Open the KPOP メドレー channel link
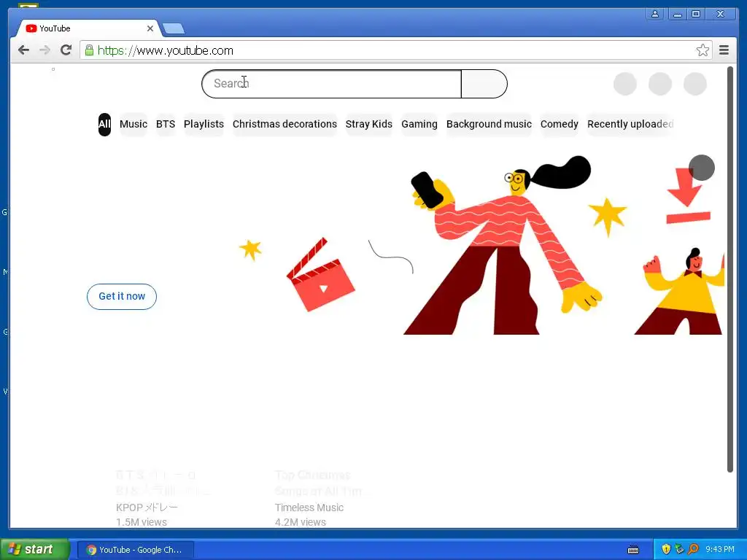This screenshot has height=560, width=747. [147, 507]
